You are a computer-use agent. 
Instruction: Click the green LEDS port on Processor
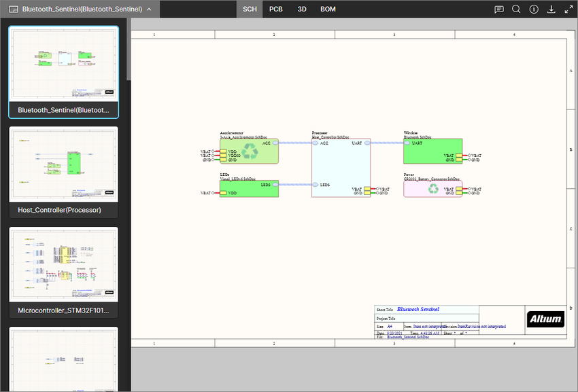tap(320, 184)
